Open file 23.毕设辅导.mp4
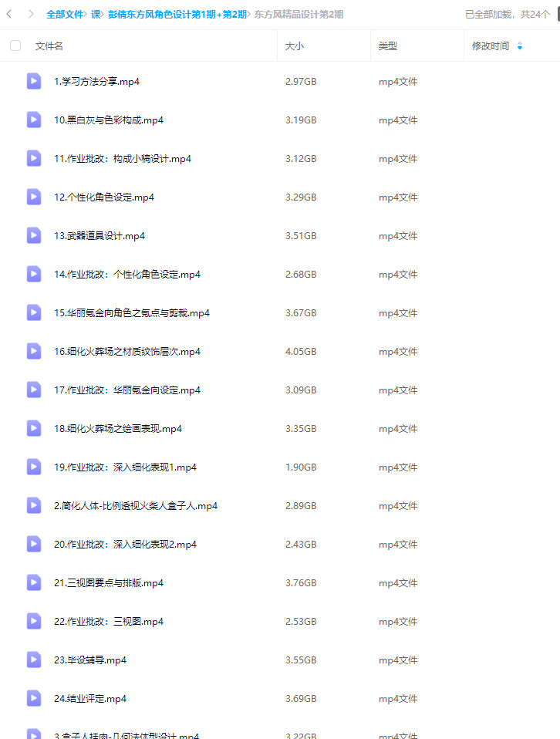The image size is (560, 739). point(90,660)
